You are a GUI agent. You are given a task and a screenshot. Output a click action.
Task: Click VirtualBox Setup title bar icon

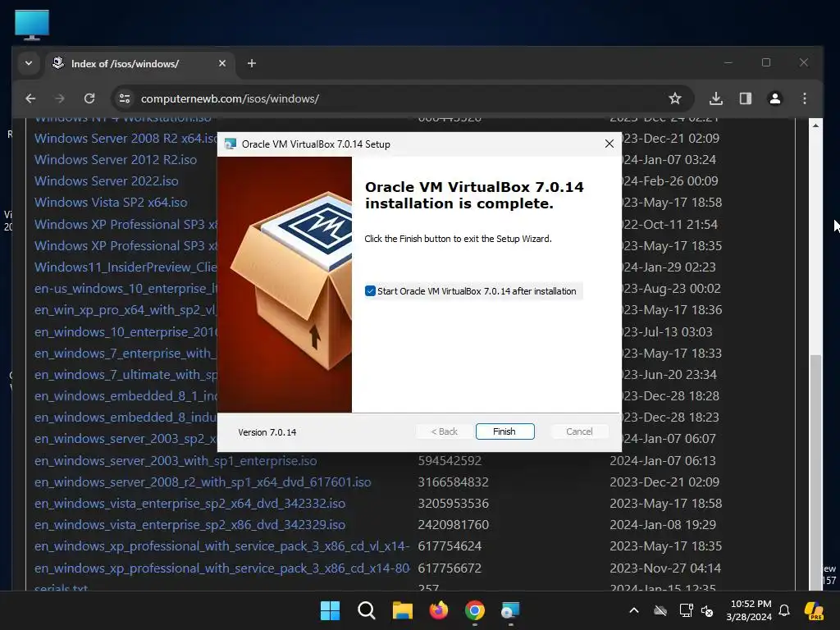231,144
